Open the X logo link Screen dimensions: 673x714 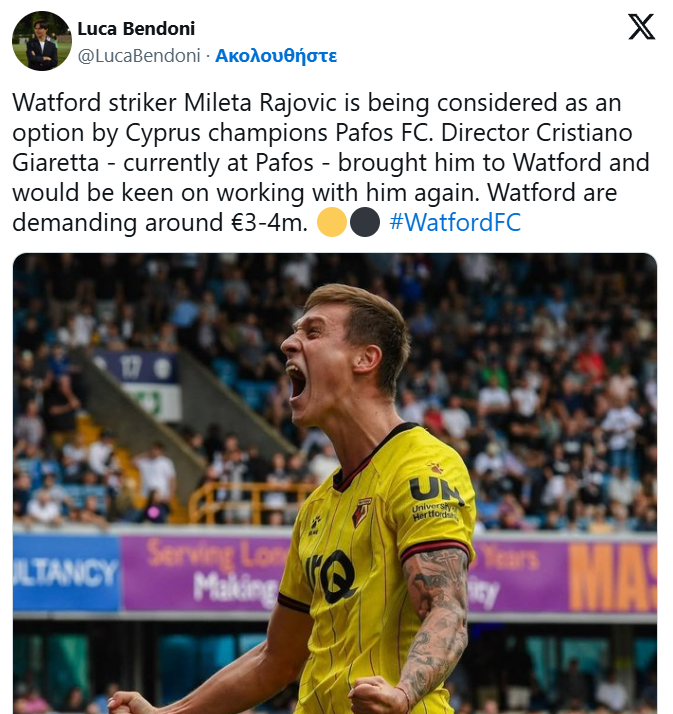[641, 27]
